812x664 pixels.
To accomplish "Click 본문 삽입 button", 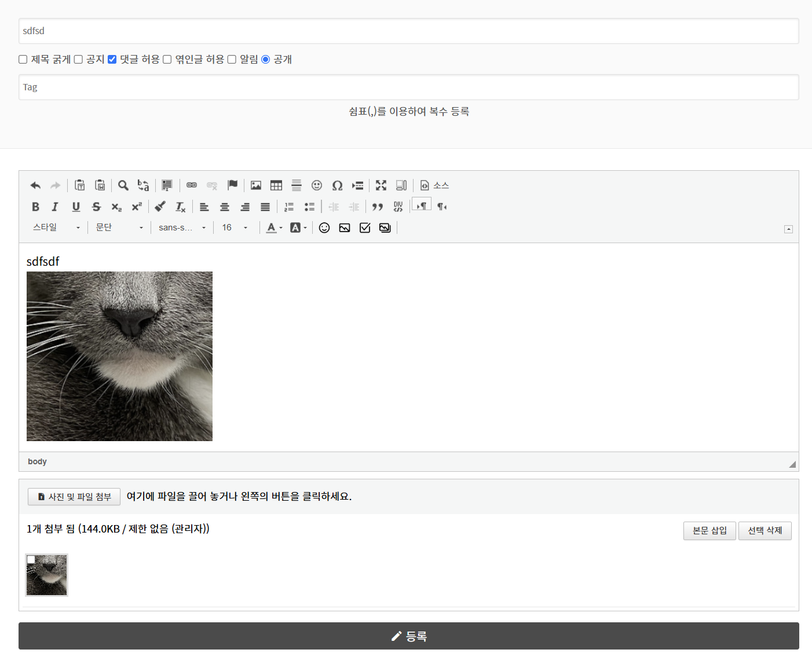I will [x=709, y=530].
